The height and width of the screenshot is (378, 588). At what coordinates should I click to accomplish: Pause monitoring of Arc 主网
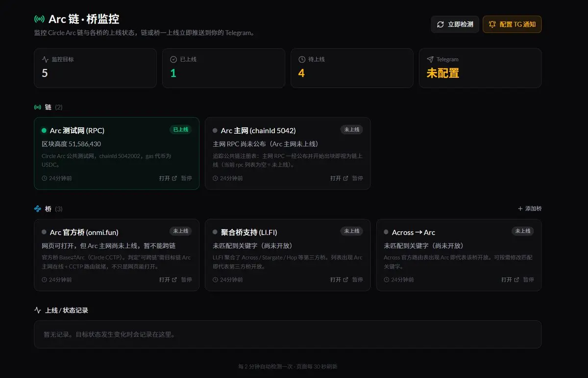click(x=357, y=178)
